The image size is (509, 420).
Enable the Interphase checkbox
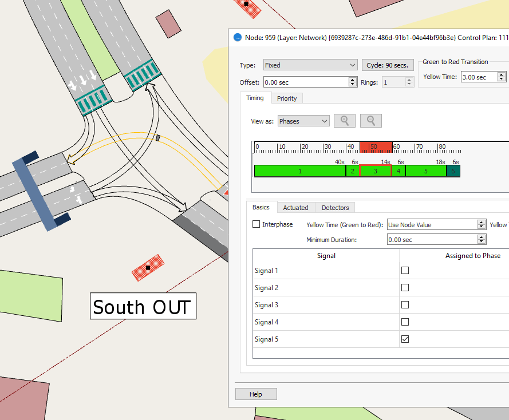point(257,224)
